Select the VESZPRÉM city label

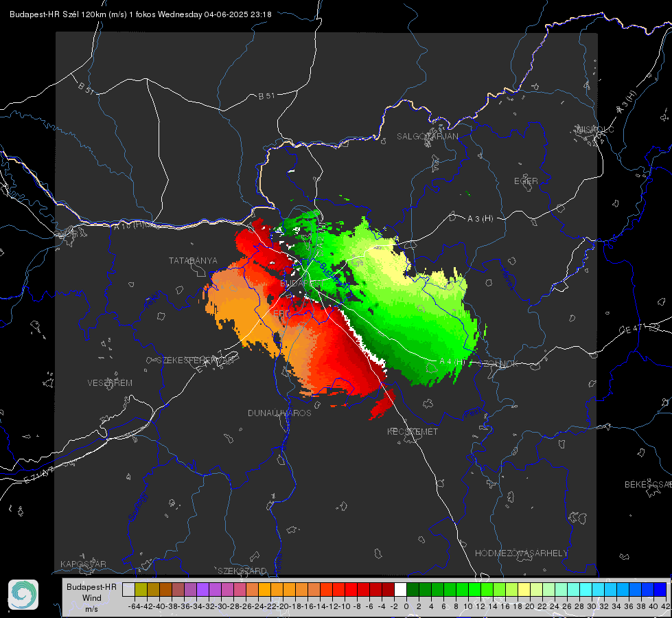(110, 382)
